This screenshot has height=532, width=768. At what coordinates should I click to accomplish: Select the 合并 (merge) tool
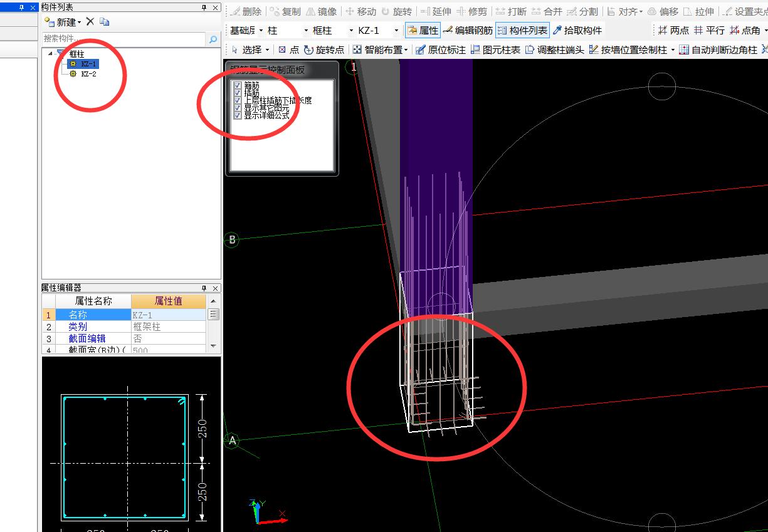pyautogui.click(x=547, y=11)
